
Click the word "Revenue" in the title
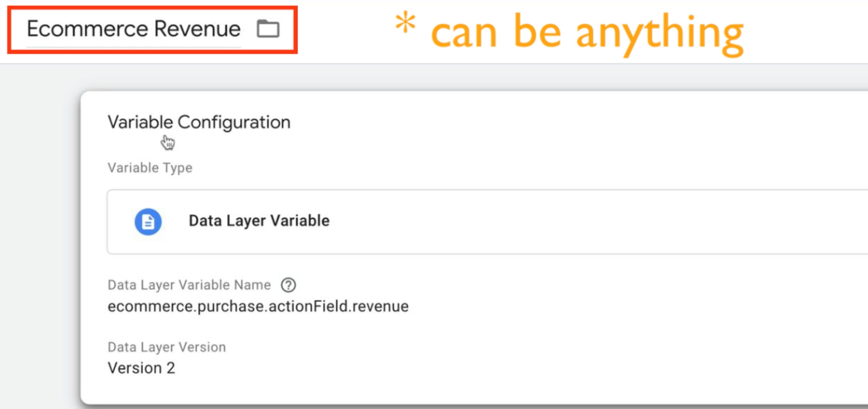[x=197, y=29]
